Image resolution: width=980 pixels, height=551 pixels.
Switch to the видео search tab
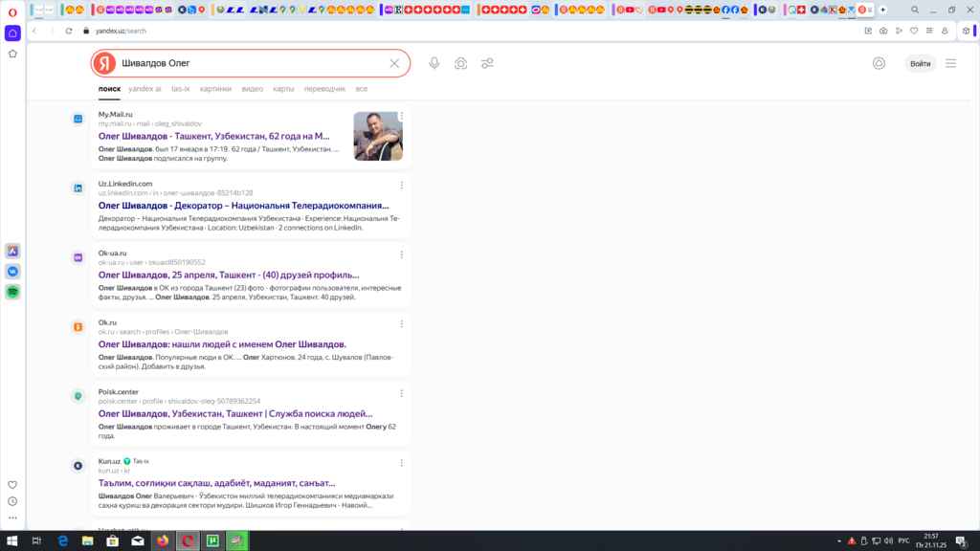(252, 89)
